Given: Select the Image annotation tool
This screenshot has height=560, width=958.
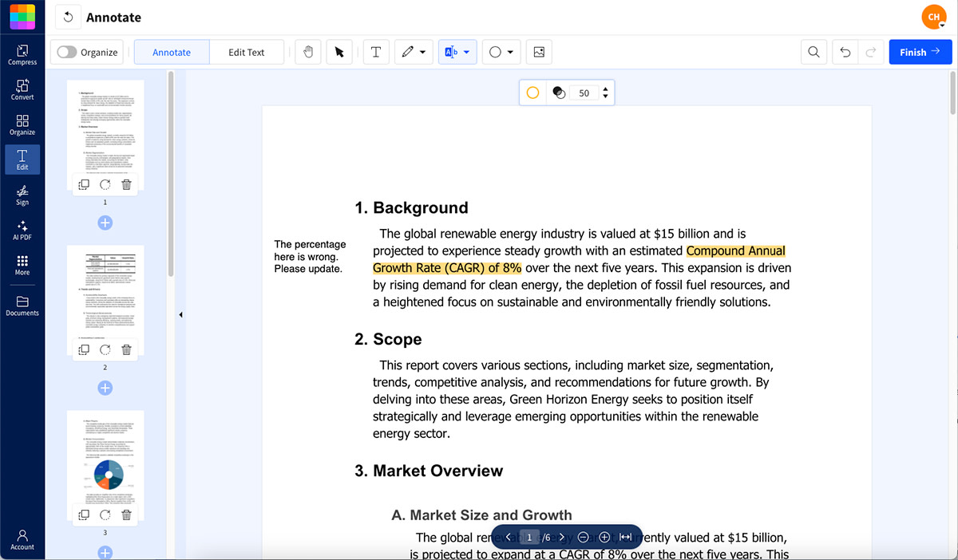Looking at the screenshot, I should (539, 51).
